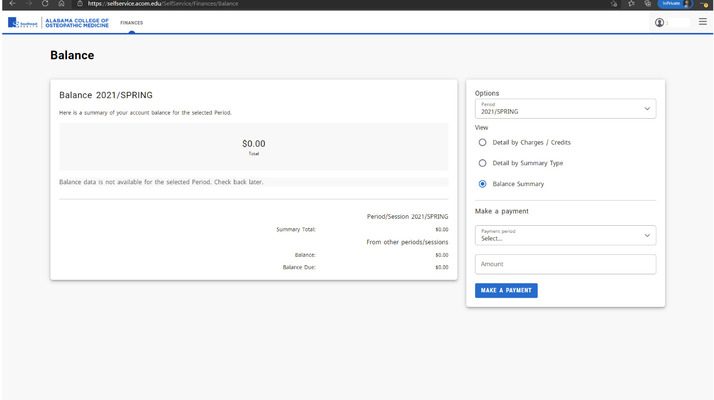
Task: Select Detail by Charges / Credits view
Action: click(483, 142)
